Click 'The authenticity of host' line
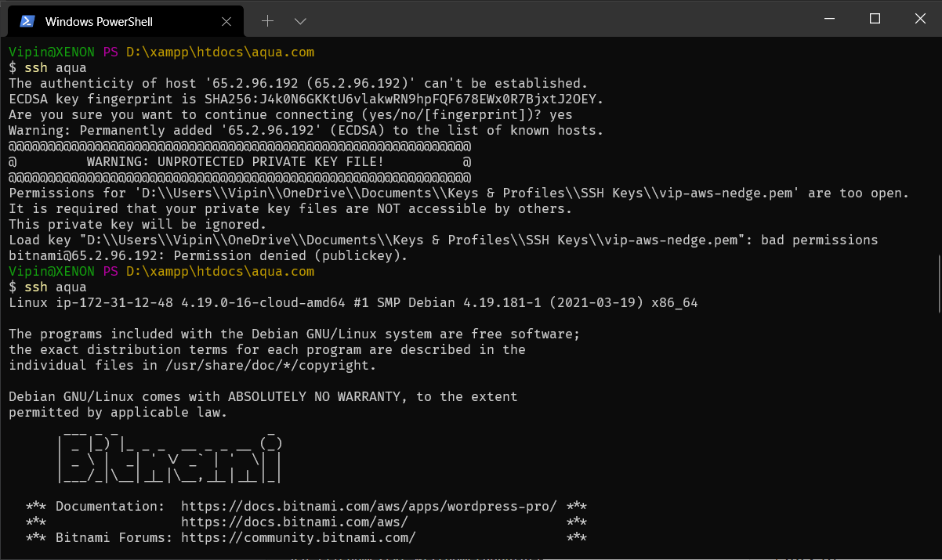This screenshot has height=560, width=942. pyautogui.click(x=299, y=84)
